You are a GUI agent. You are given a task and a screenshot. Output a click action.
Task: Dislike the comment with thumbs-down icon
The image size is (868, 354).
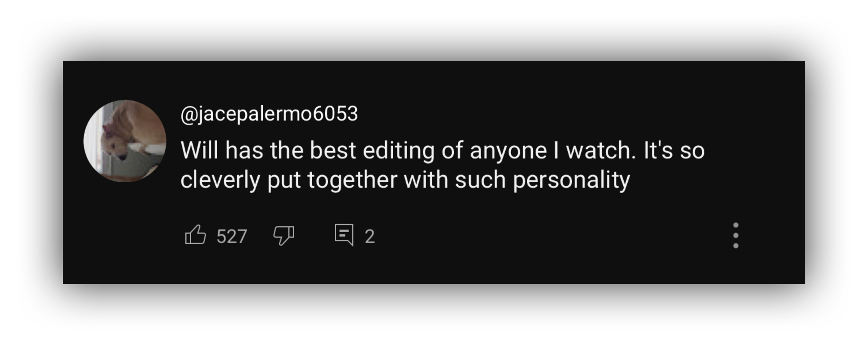tap(283, 235)
